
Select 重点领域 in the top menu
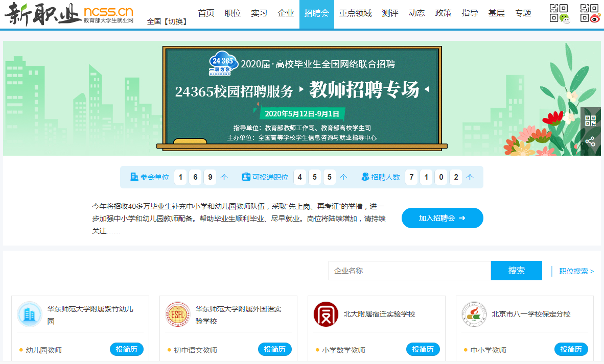[355, 14]
